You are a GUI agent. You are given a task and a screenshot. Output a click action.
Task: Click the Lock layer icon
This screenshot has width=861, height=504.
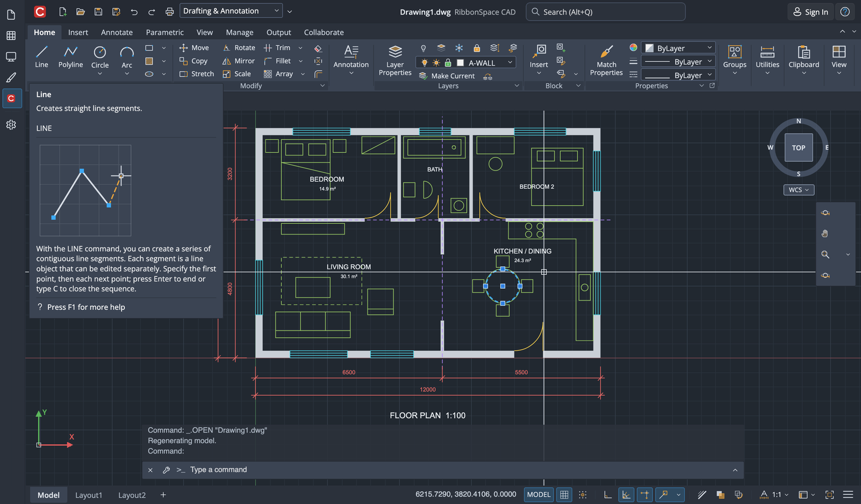click(477, 48)
